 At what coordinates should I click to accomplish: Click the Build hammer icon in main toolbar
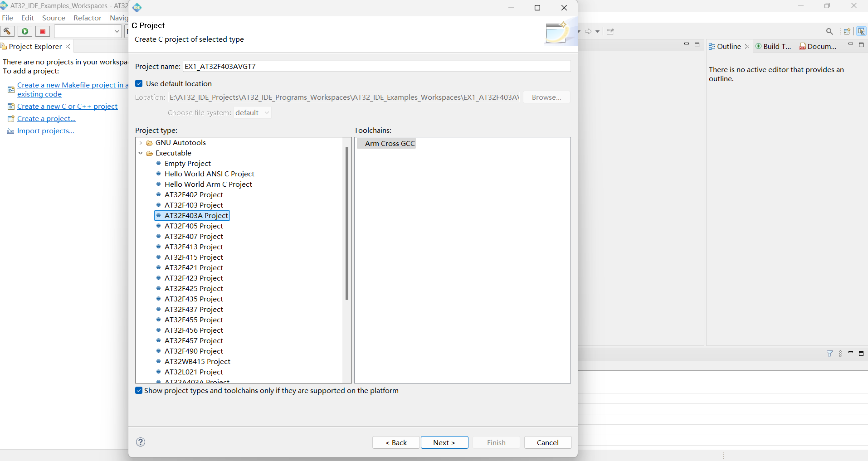point(7,31)
